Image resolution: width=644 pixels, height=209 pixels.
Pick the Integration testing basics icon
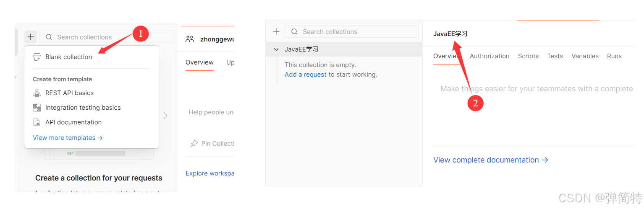pos(37,108)
